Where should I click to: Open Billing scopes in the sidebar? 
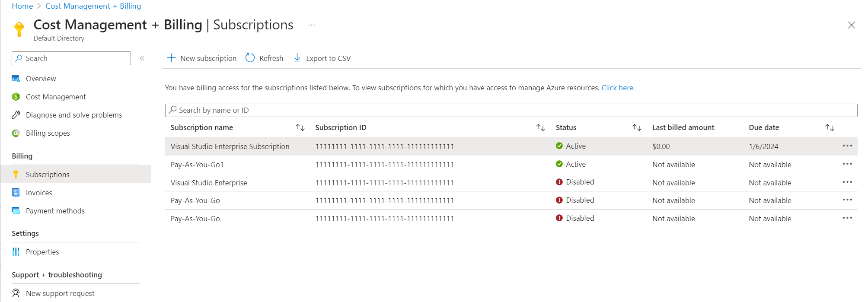click(x=48, y=133)
